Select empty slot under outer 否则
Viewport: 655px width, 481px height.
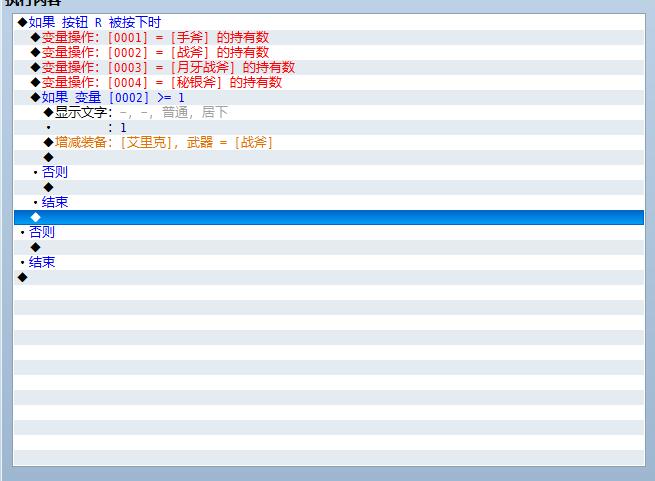(329, 247)
